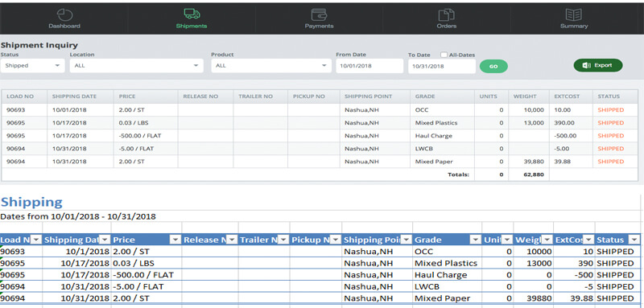Click the Export button
This screenshot has width=644, height=308.
pos(598,65)
